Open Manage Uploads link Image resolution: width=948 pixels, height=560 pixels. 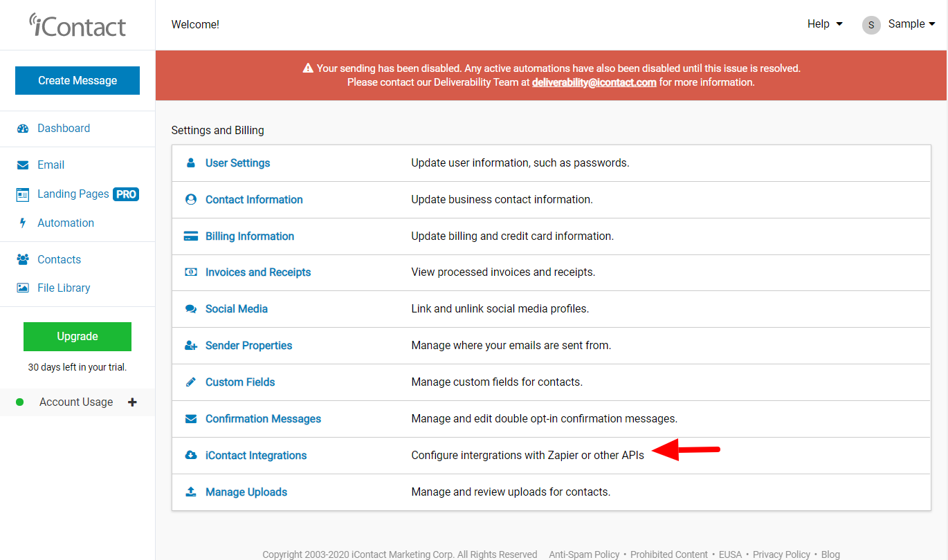tap(246, 492)
